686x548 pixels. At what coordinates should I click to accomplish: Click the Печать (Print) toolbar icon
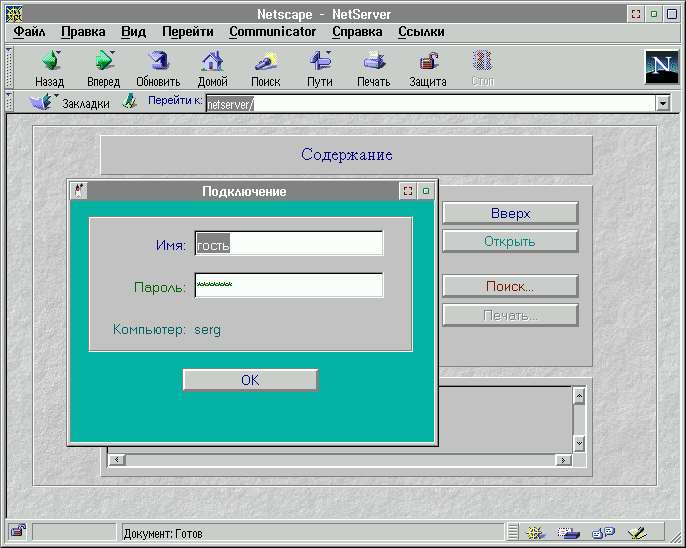pos(373,66)
